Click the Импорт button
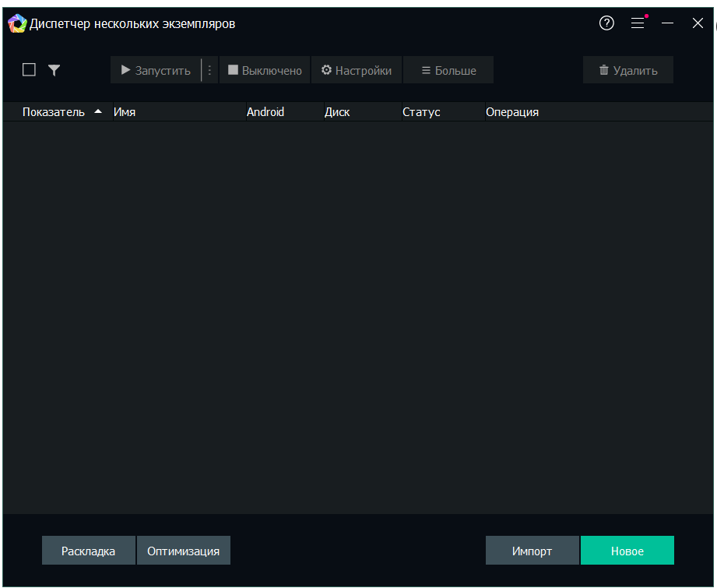This screenshot has width=717, height=588. [x=532, y=551]
